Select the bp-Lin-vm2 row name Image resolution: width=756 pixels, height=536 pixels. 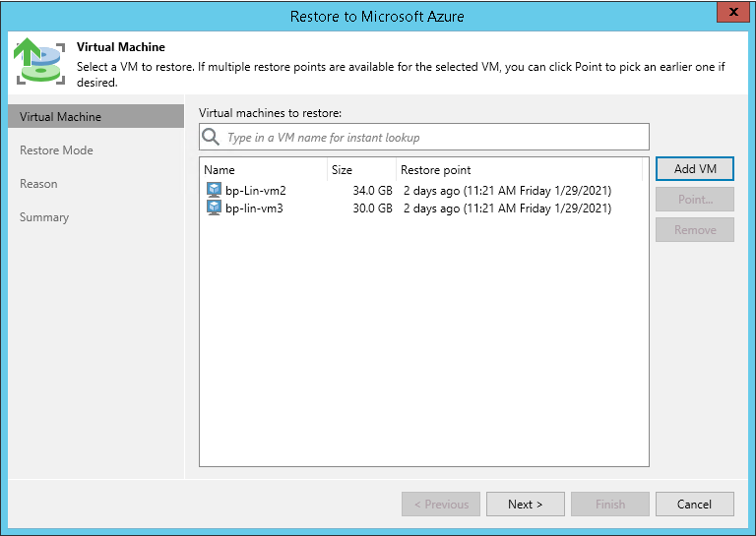coord(256,190)
